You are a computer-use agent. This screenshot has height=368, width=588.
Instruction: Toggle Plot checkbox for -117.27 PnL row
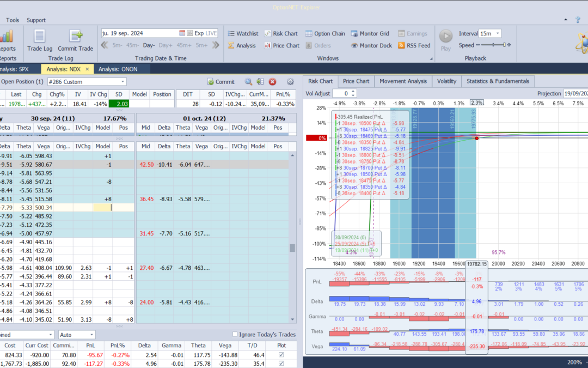click(281, 364)
